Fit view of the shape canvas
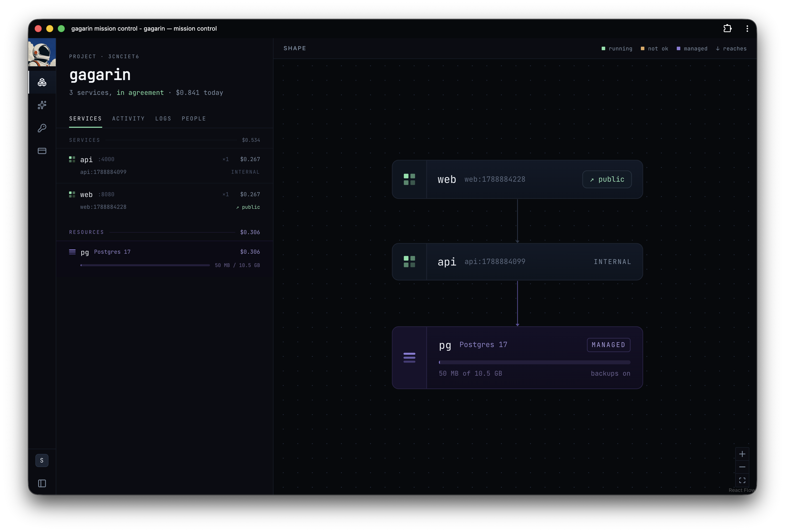Image resolution: width=785 pixels, height=532 pixels. coord(742,480)
